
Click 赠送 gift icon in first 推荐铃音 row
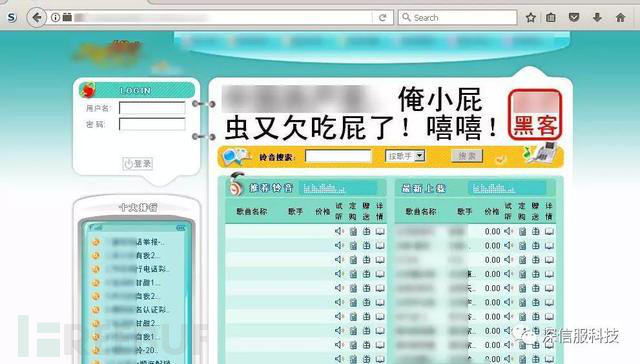coord(367,231)
